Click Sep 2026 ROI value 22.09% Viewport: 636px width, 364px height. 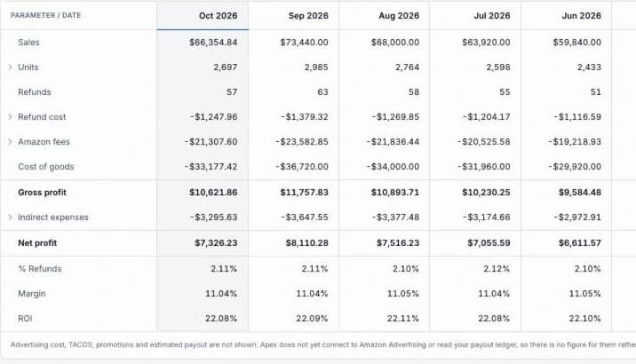(x=313, y=319)
